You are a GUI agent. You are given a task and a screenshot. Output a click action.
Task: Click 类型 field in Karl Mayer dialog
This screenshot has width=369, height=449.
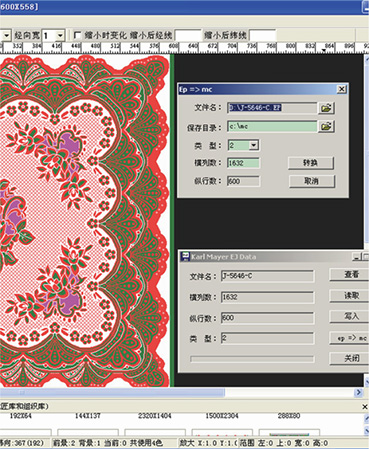click(x=267, y=338)
